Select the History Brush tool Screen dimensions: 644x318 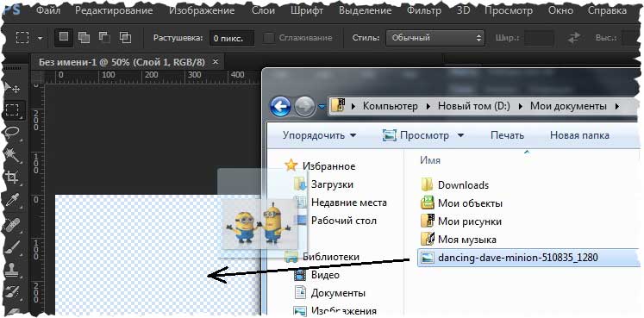point(11,292)
